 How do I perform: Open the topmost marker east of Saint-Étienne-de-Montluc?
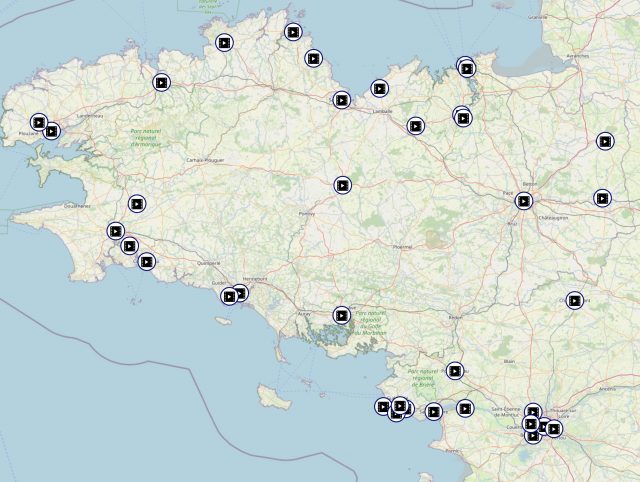(533, 410)
